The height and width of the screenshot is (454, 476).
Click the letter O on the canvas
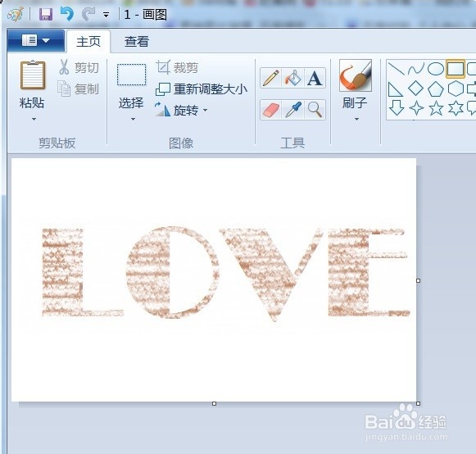coord(172,272)
